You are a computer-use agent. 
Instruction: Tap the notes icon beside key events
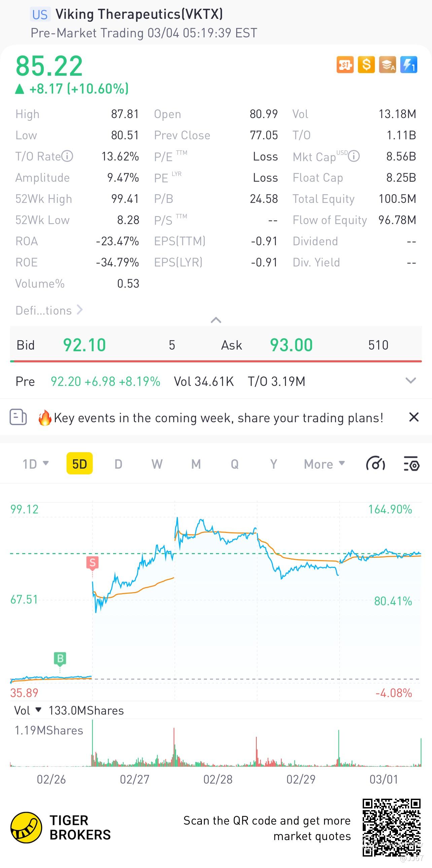coord(18,417)
